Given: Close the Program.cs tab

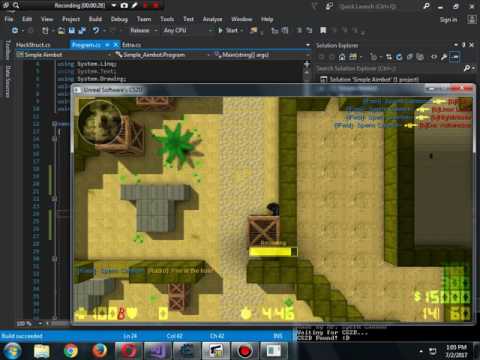Looking at the screenshot, I should coord(116,45).
